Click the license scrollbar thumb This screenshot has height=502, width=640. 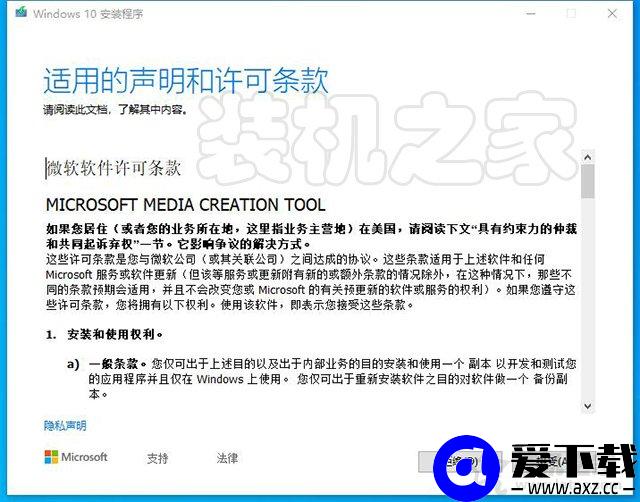pyautogui.click(x=588, y=182)
